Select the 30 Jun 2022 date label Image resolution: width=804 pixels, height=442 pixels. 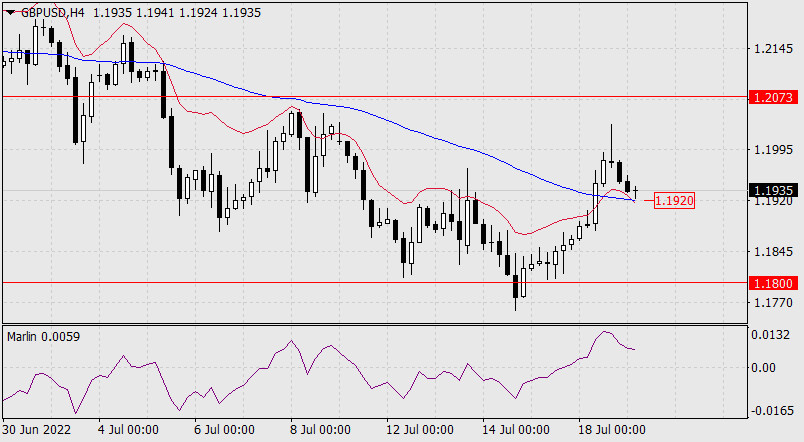[x=36, y=429]
